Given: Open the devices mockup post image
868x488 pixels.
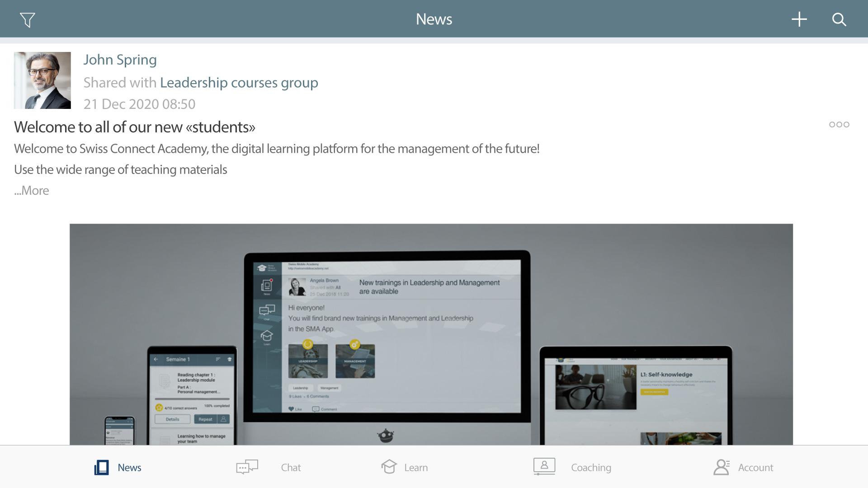Looking at the screenshot, I should coord(431,334).
